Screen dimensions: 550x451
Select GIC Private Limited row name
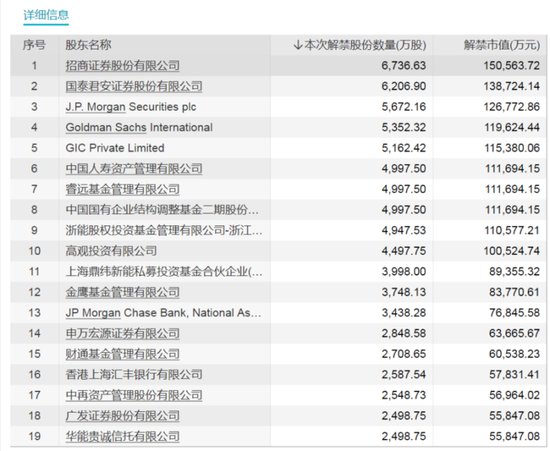[115, 148]
